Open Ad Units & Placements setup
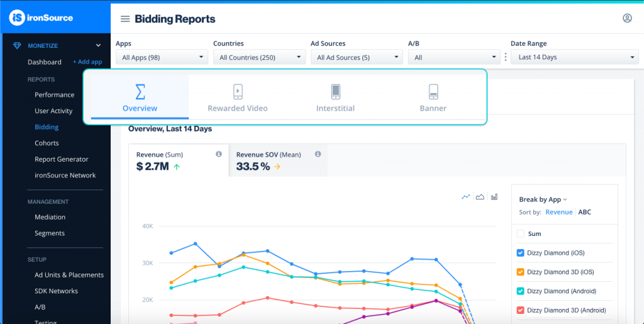The height and width of the screenshot is (324, 644). tap(69, 275)
